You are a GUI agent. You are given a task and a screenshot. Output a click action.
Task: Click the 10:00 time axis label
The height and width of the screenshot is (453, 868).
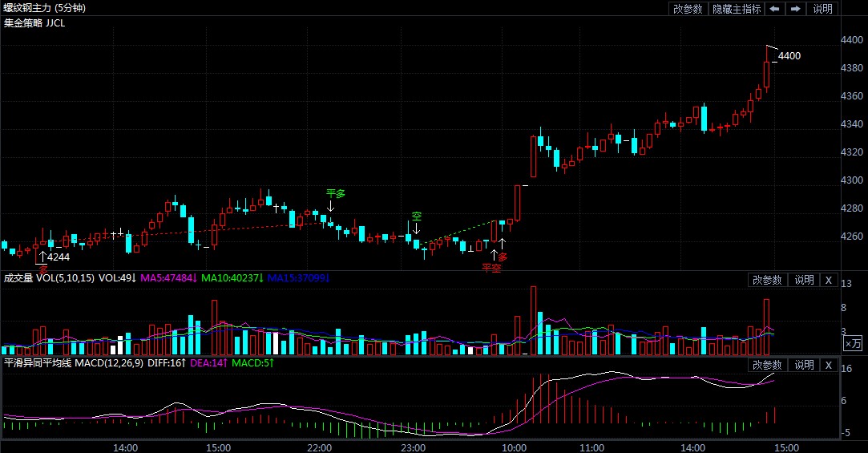tap(515, 448)
